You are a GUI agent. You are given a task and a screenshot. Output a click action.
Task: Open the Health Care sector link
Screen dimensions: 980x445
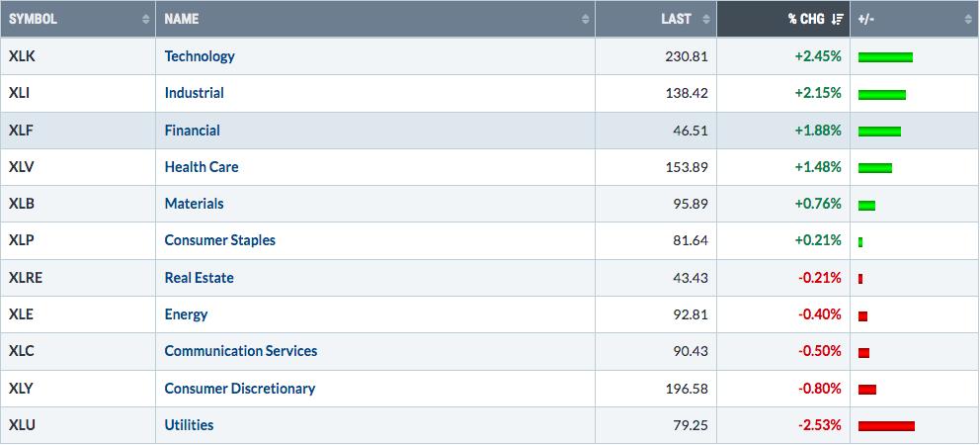[x=202, y=167]
